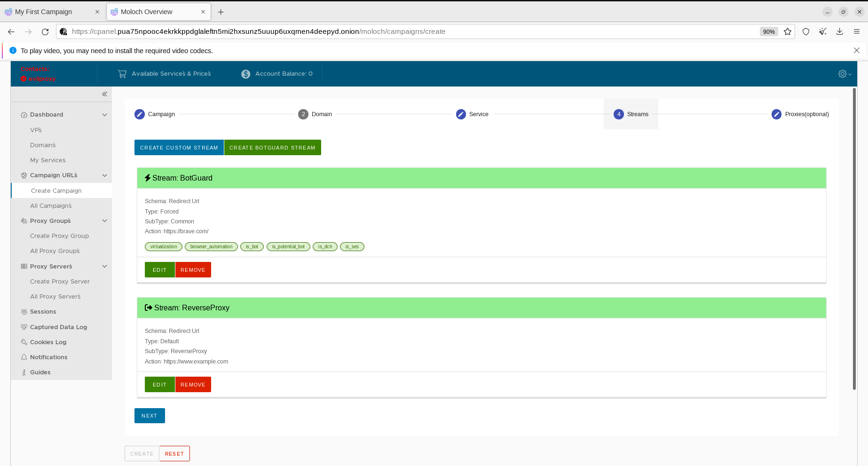Click the Campaign step pencil icon

tap(140, 114)
